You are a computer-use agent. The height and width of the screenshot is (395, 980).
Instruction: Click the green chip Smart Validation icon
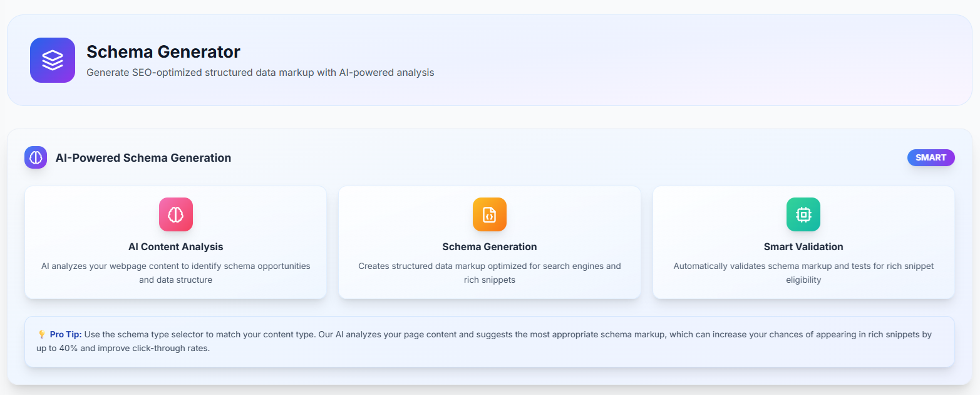click(x=803, y=214)
